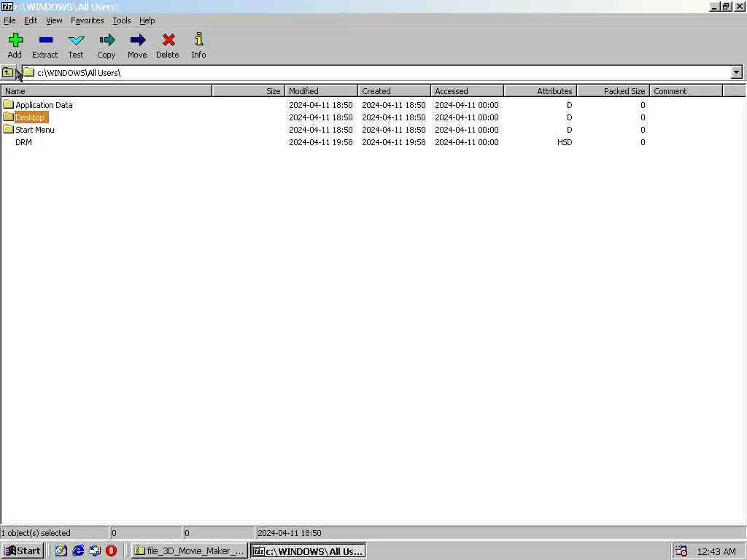
Task: Click the 12:43 AM system clock
Action: tap(716, 551)
